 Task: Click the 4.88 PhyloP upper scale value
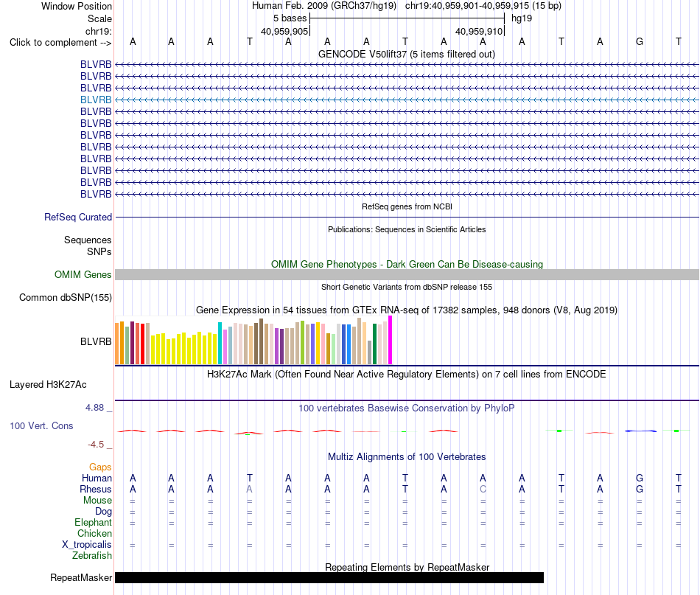point(94,408)
